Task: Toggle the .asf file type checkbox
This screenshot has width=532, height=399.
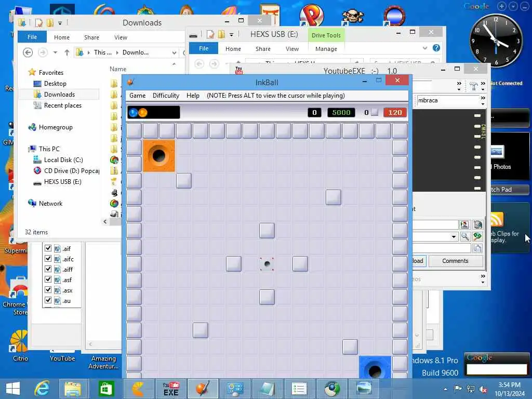Action: tap(48, 280)
